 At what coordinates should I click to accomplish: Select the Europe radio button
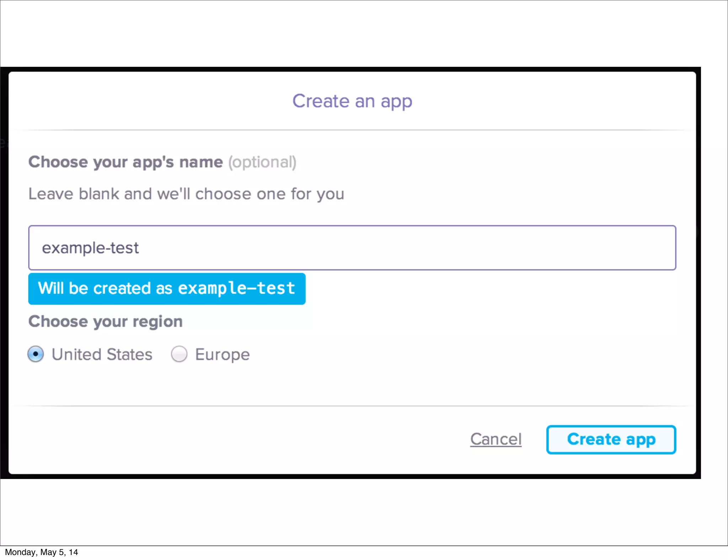pos(179,354)
